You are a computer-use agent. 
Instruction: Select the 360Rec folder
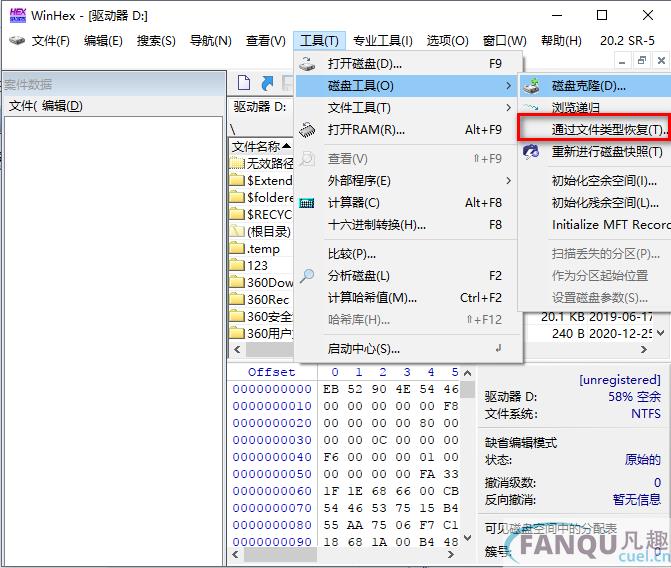[260, 300]
